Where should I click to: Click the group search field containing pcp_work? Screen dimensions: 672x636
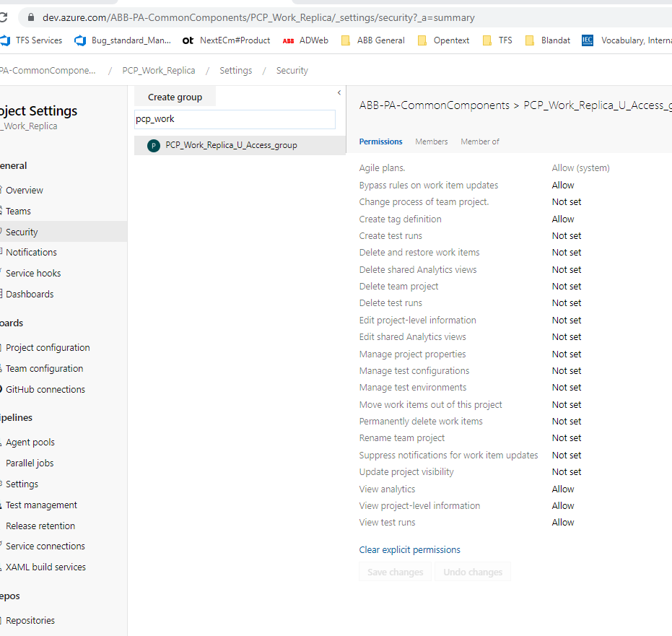[235, 119]
